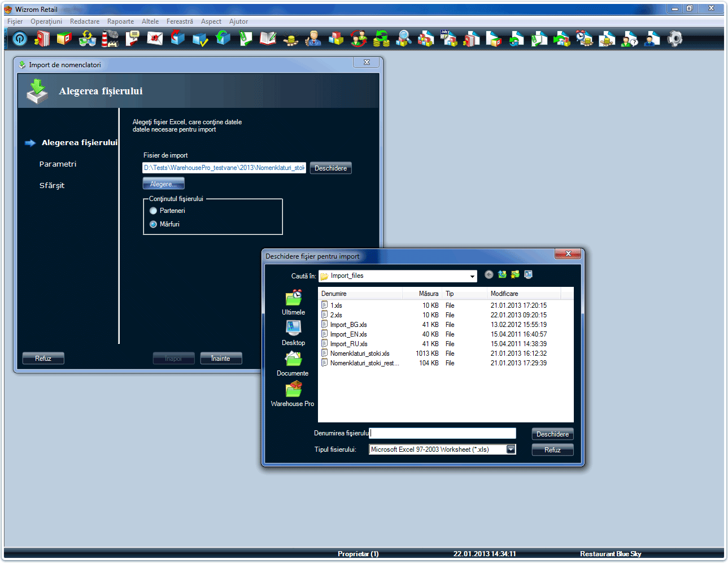This screenshot has height=563, width=728.
Task: Click the magnifying glass search toolbar icon
Action: (403, 38)
